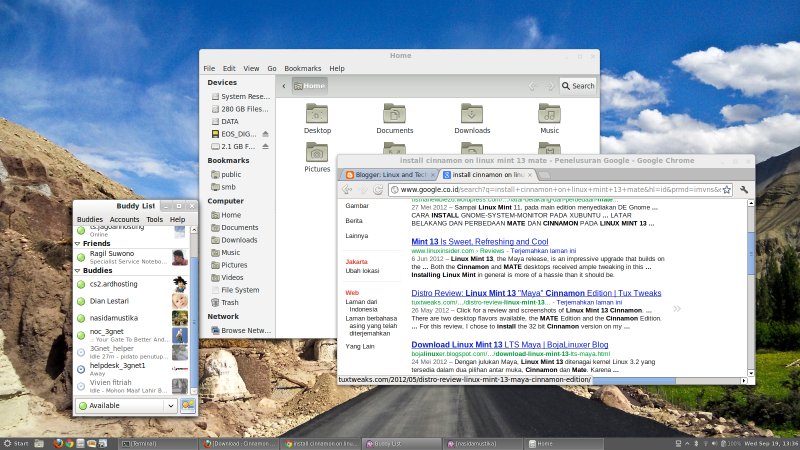This screenshot has width=800, height=450.
Task: Open the Tools menu in Buddy List
Action: tap(155, 219)
